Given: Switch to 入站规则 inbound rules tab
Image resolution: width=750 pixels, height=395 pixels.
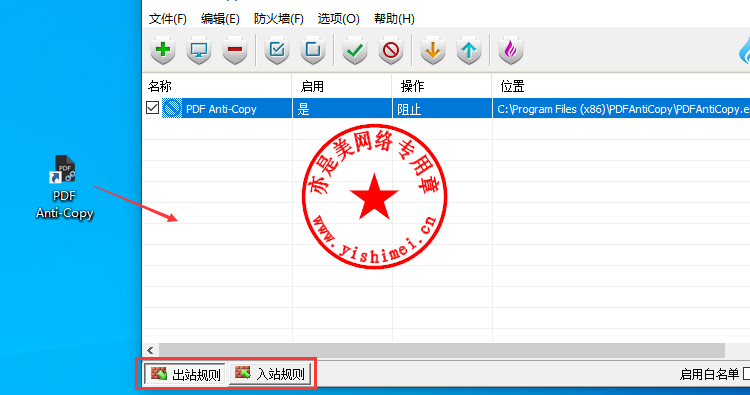Looking at the screenshot, I should (x=271, y=373).
